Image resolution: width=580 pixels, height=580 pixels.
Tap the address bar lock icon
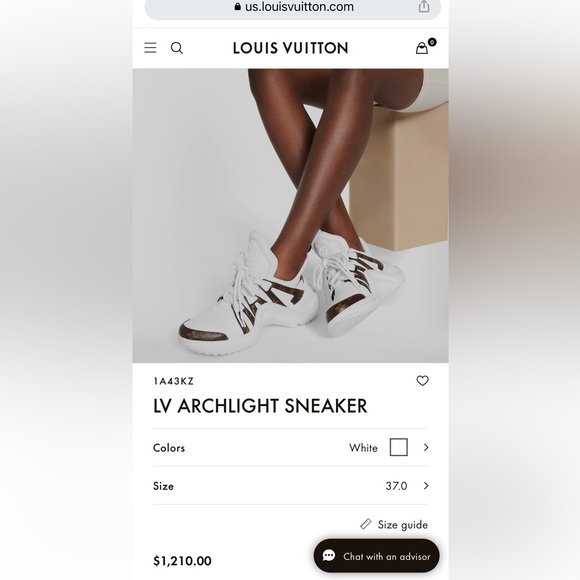237,7
